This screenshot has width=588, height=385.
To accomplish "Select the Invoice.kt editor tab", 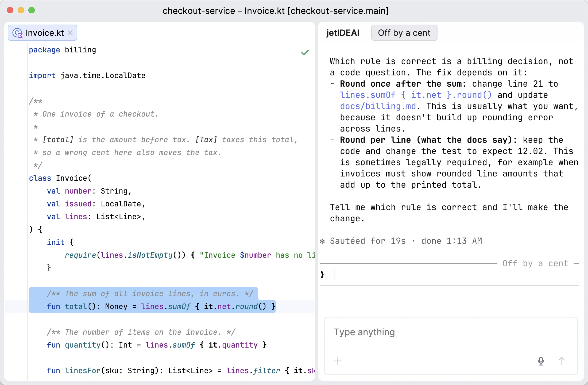I will click(42, 33).
